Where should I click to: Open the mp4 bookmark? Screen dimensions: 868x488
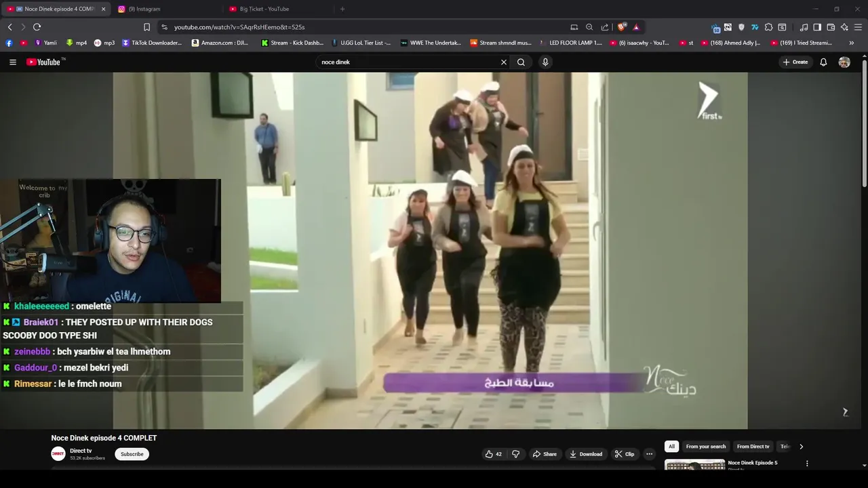tap(76, 43)
